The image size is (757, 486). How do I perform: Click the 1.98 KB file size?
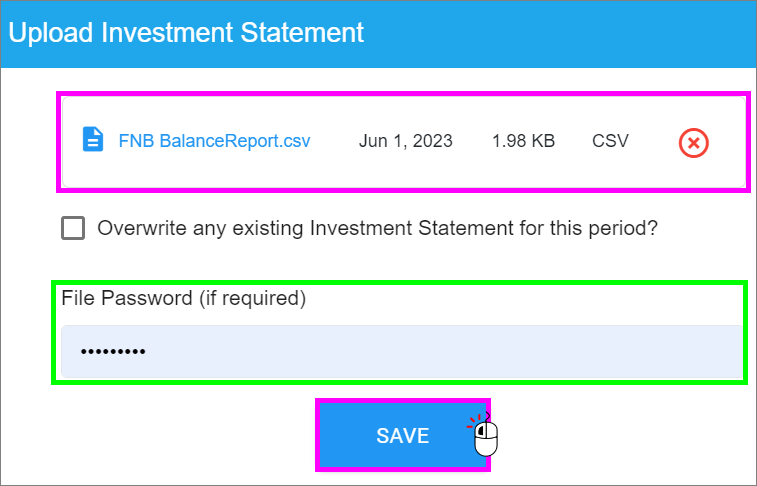[x=523, y=141]
